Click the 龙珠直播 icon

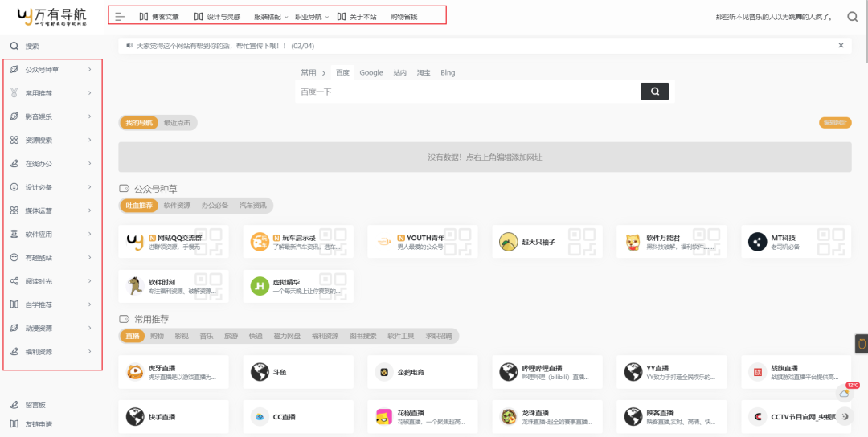click(509, 416)
